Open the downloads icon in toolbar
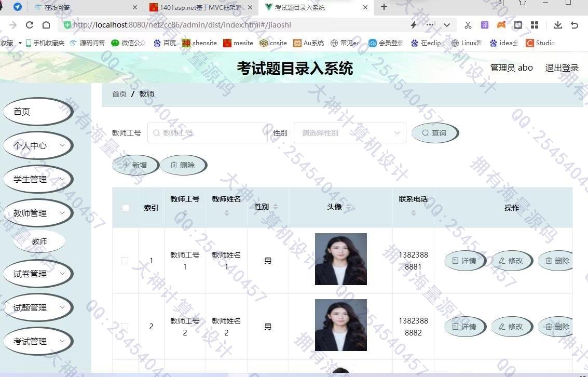Screen dimensions: 588x377 [557, 25]
